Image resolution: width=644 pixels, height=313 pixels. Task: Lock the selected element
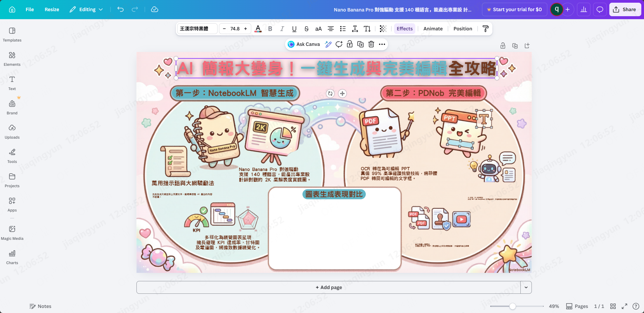[x=350, y=44]
